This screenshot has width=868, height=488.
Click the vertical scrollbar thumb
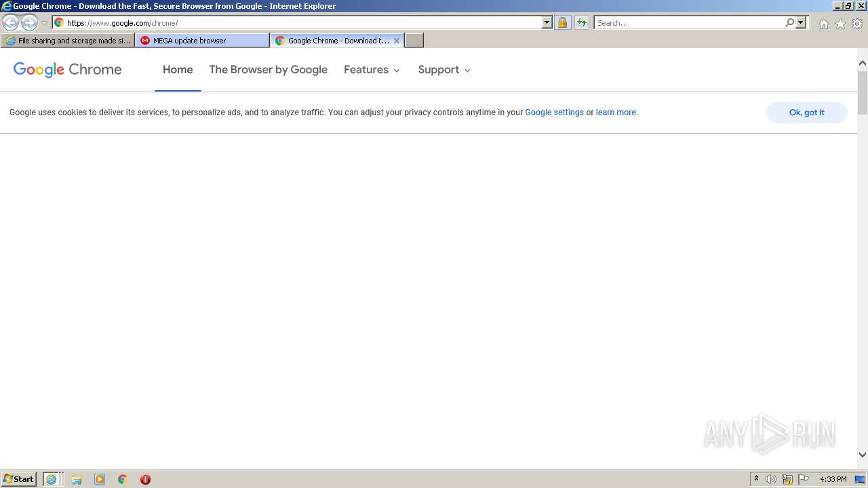[x=863, y=92]
